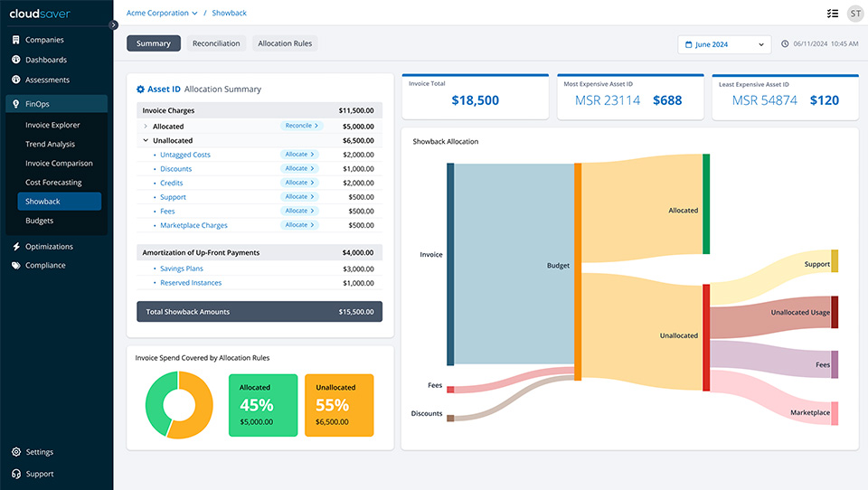Switch to the Reconciliation tab

tap(216, 43)
